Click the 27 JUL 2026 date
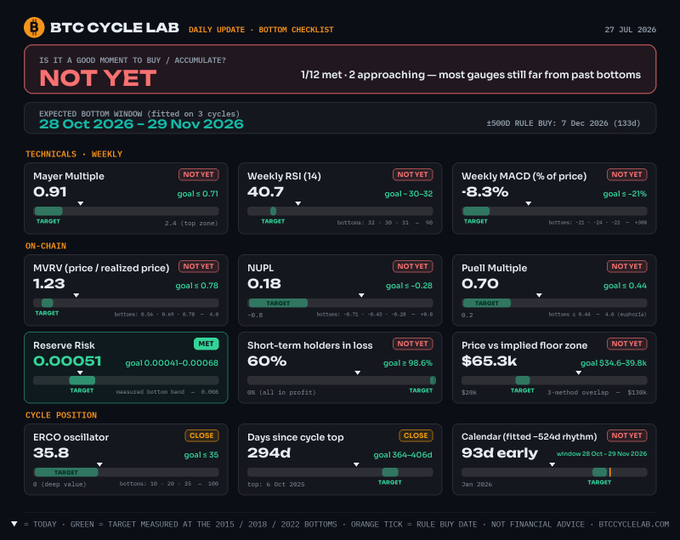Screen dimensions: 680x540 click(x=630, y=29)
